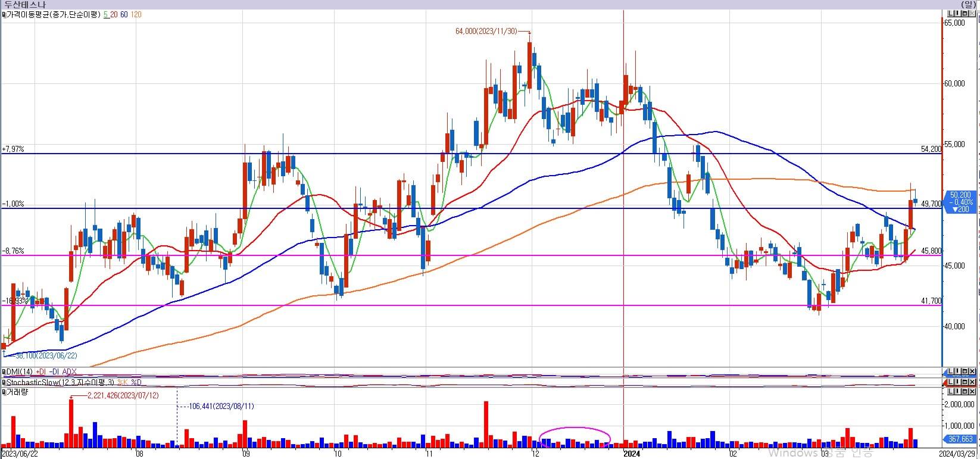Click the 가격이동평균(종가,단순이평) indicator title
This screenshot has width=980, height=459.
(54, 14)
